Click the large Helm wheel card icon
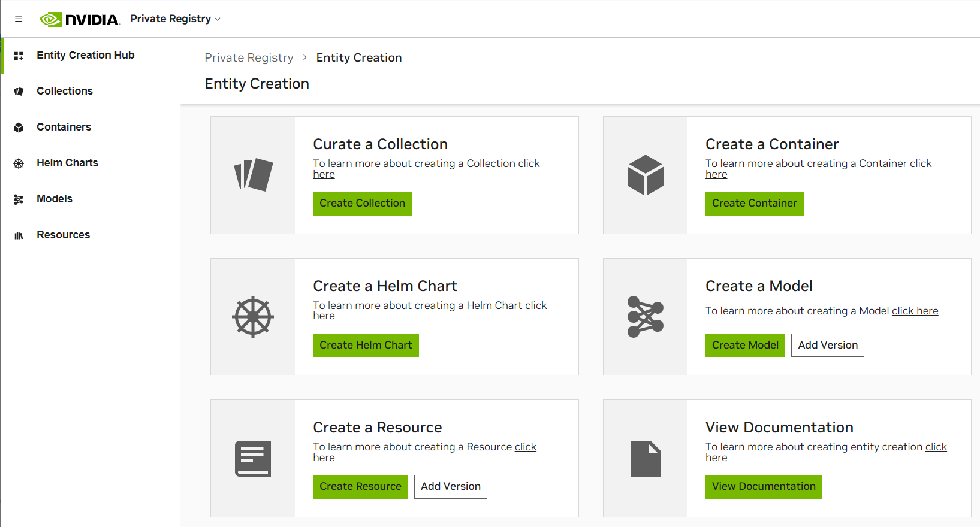Viewport: 980px width, 527px height. (x=253, y=317)
